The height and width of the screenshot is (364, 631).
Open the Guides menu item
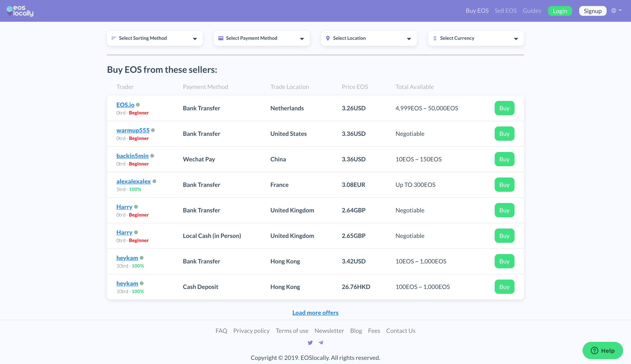(x=532, y=11)
